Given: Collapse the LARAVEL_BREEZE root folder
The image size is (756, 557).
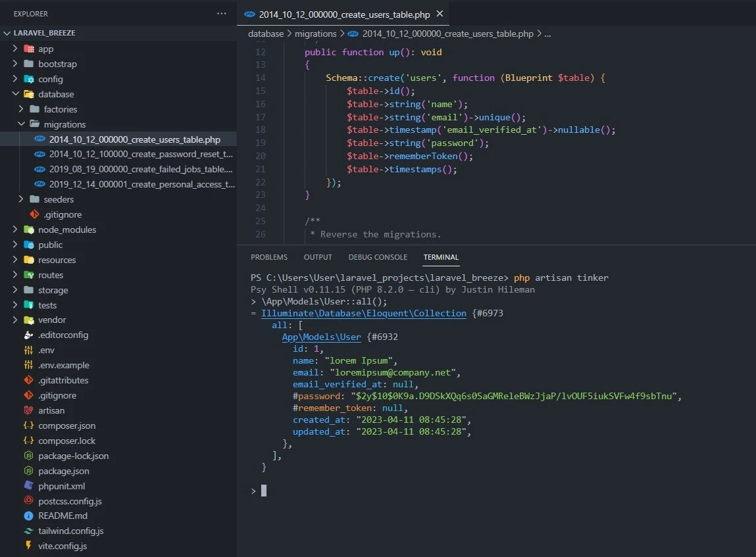Looking at the screenshot, I should [7, 33].
